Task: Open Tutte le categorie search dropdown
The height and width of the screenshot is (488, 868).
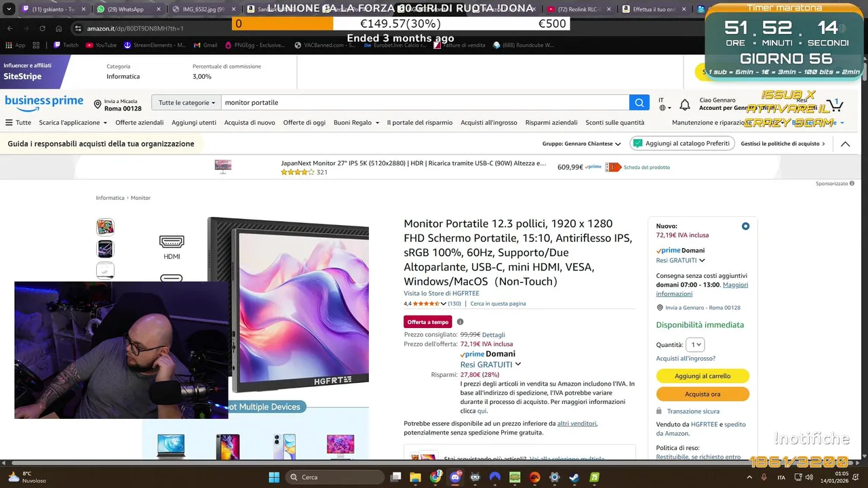Action: click(186, 103)
